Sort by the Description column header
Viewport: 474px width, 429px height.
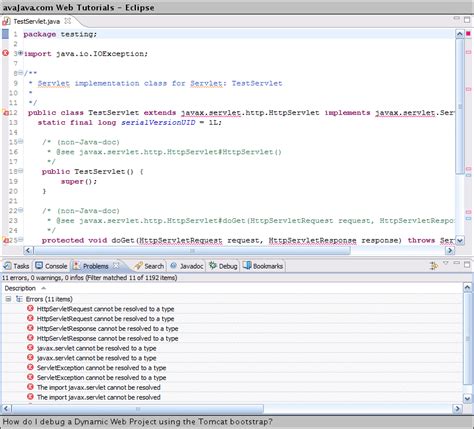coord(20,288)
